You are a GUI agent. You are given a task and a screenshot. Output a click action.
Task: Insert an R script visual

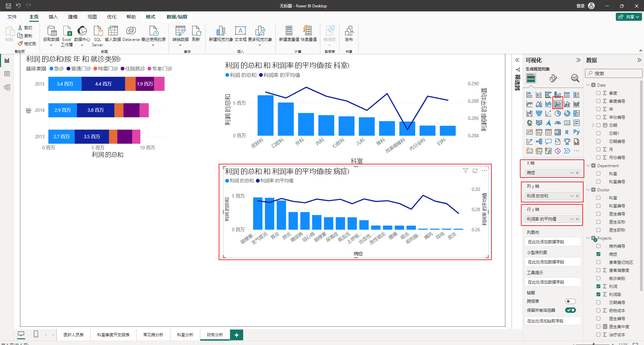pos(567,132)
